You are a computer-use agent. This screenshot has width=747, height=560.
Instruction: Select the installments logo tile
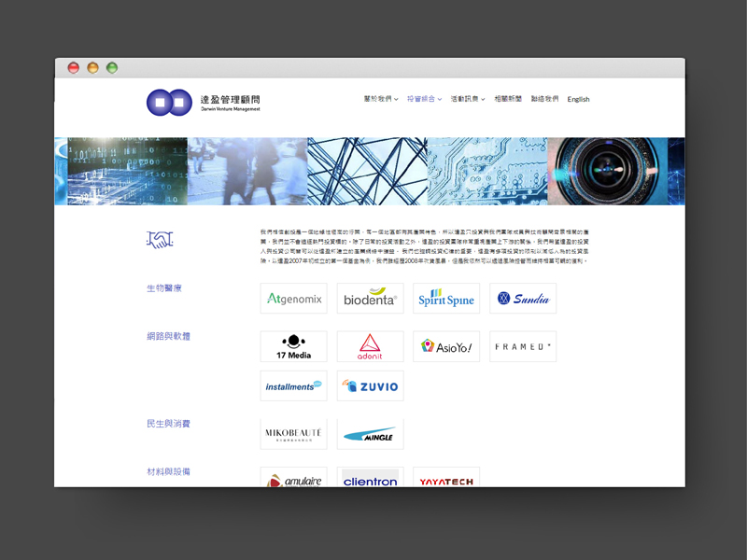coord(293,385)
